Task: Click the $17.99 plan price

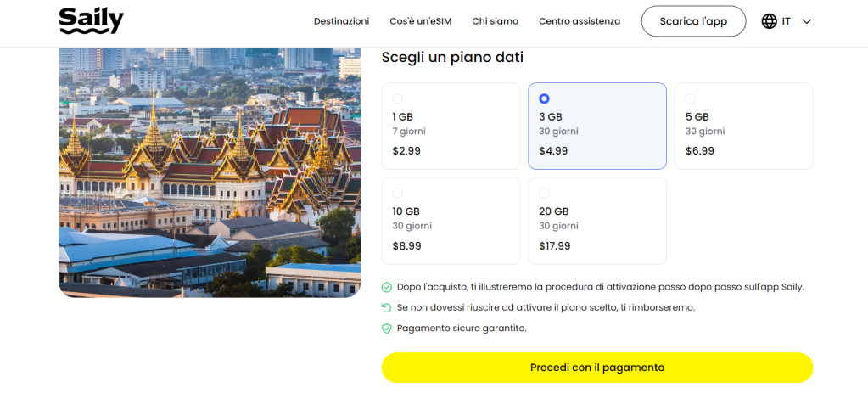Action: 554,246
